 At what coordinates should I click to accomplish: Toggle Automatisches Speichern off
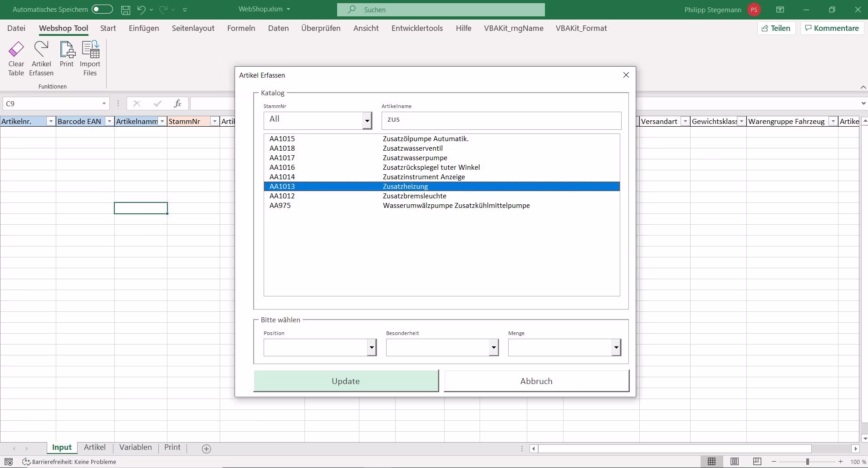(x=102, y=9)
